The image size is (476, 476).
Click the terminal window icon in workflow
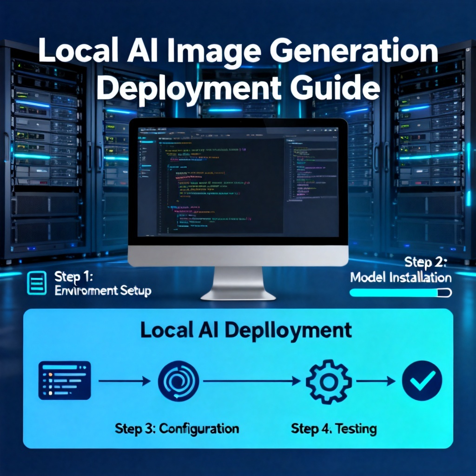(65, 380)
